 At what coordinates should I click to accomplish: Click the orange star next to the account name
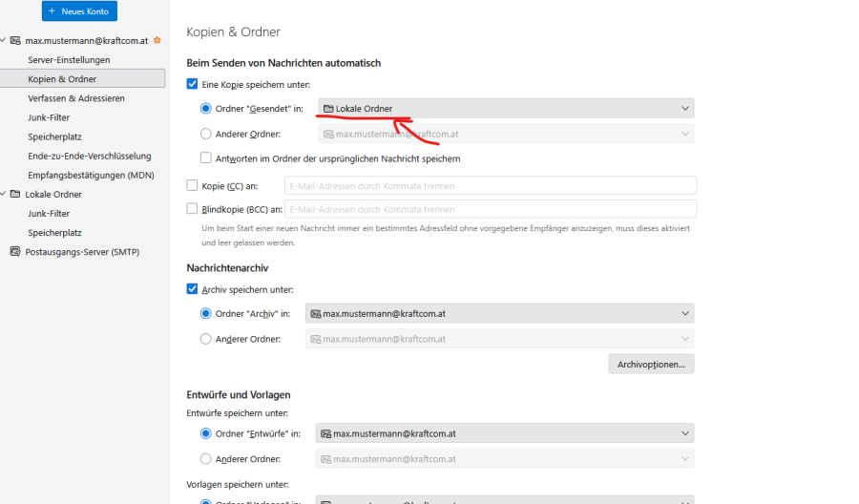point(157,41)
